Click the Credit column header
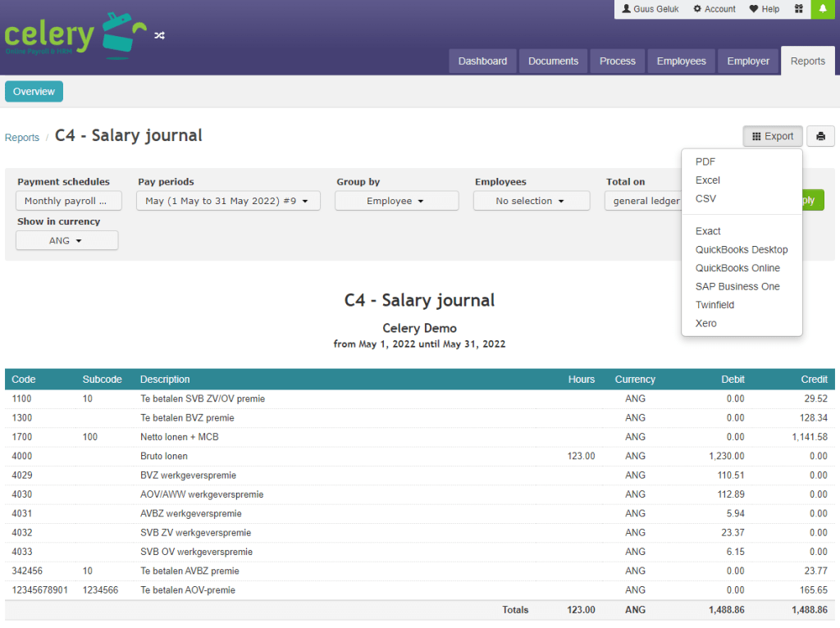This screenshot has width=840, height=628. [x=814, y=380]
